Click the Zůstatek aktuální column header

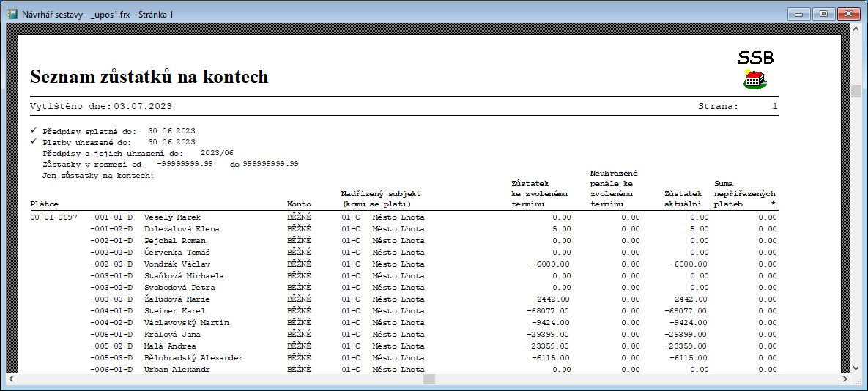point(683,199)
